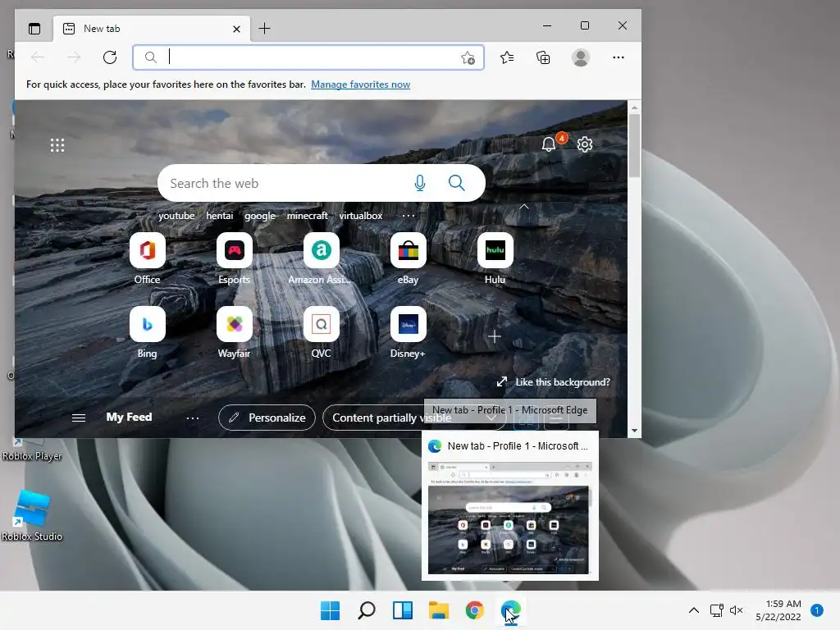Open the profile avatar icon
Image resolution: width=840 pixels, height=630 pixels.
(x=581, y=57)
